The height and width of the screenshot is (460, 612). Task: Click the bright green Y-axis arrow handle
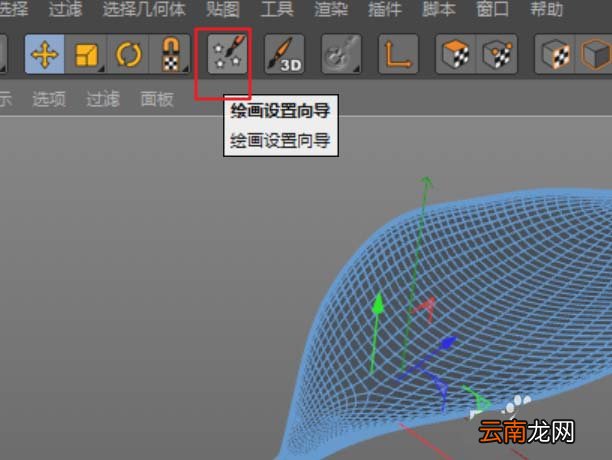[x=378, y=304]
